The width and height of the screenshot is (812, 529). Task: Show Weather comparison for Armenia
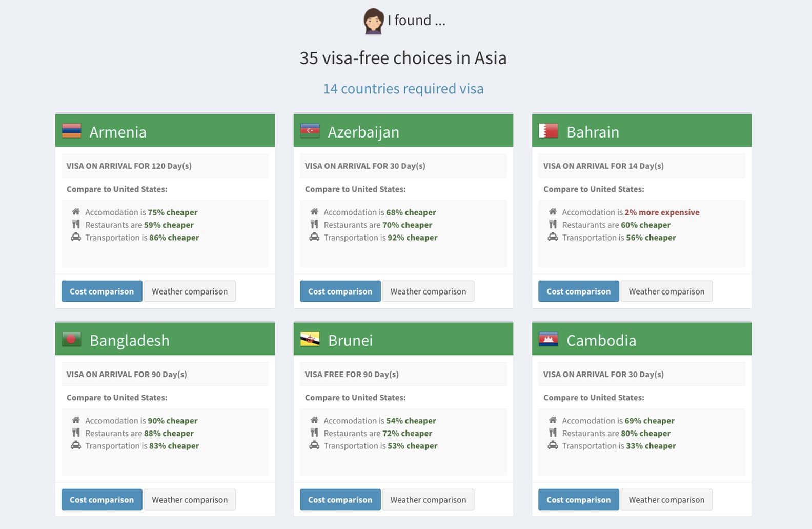(189, 291)
